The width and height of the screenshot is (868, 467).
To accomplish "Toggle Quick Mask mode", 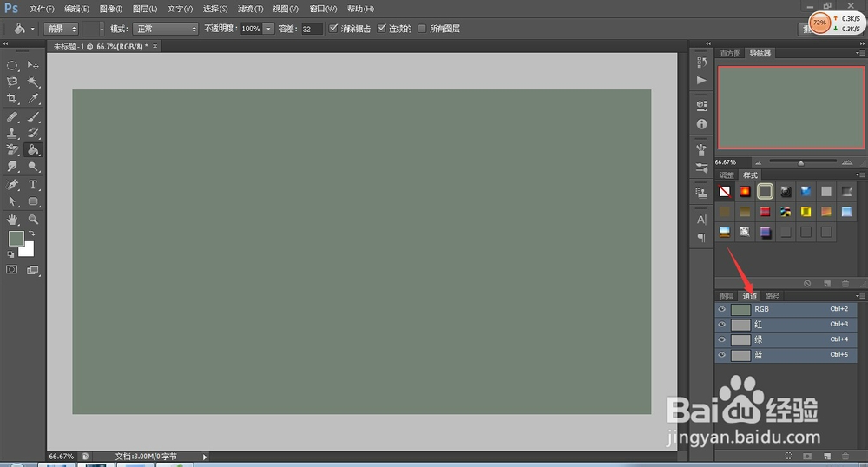I will [11, 270].
